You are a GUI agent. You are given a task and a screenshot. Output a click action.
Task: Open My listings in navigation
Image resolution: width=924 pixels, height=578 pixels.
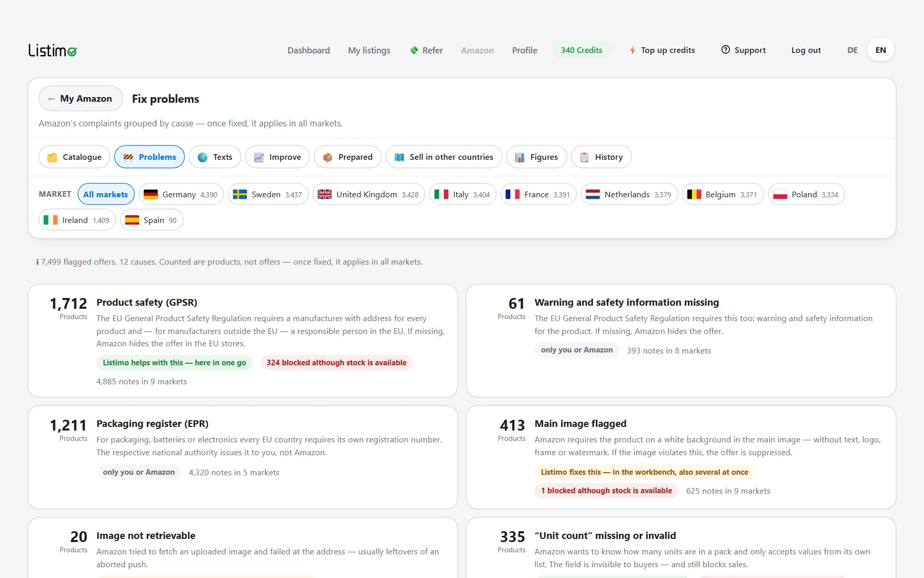point(369,50)
